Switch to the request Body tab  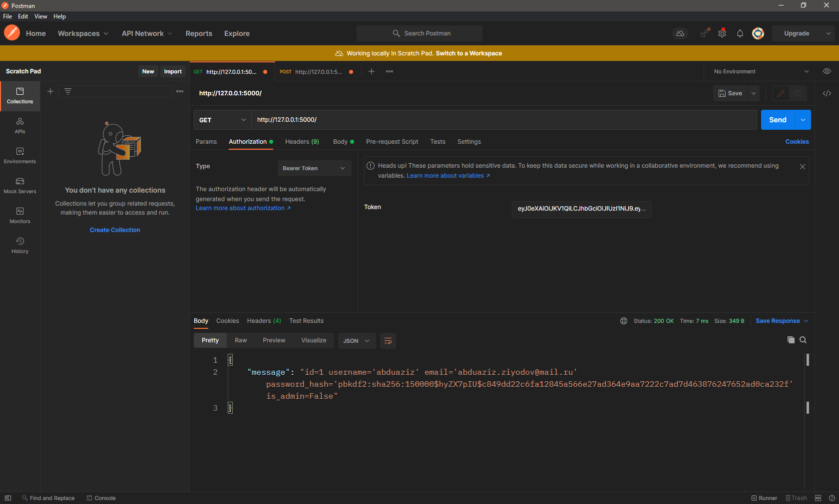(x=343, y=142)
